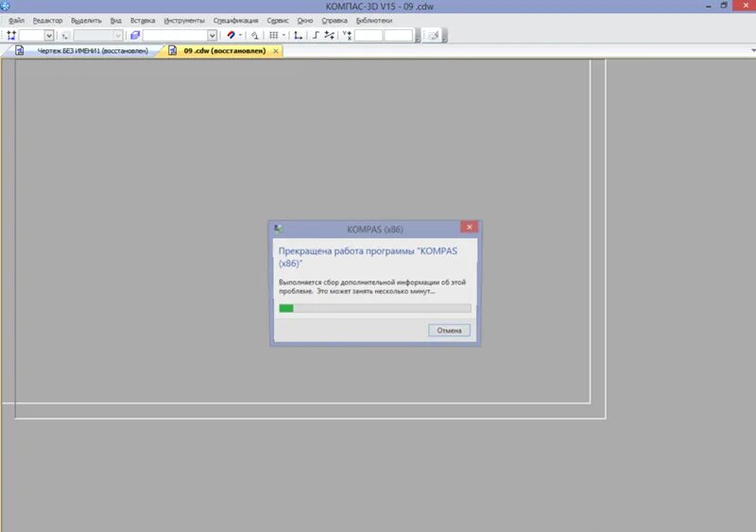Click the Чертеж БЕЗ ИМЕНИ1 tab document icon
Image resolution: width=756 pixels, height=532 pixels.
tap(19, 50)
